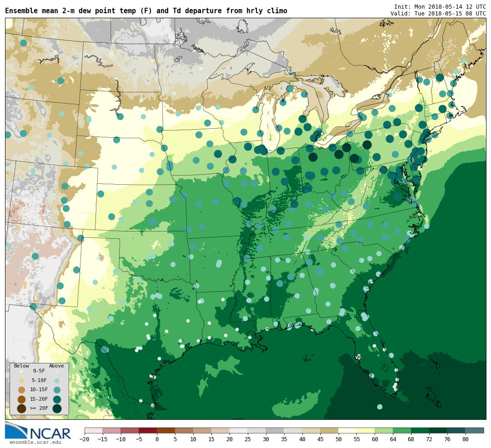Select yellow swatch between 55 and 60
491x448 pixels.
[x=366, y=430]
